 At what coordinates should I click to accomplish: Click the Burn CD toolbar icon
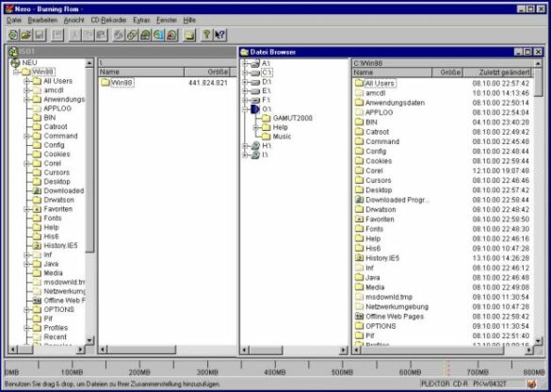pyautogui.click(x=119, y=35)
